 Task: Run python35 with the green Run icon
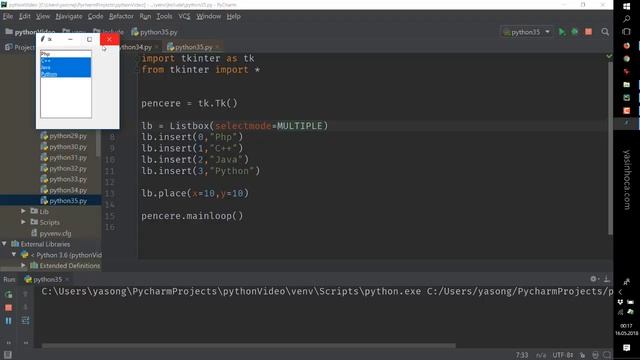[562, 32]
